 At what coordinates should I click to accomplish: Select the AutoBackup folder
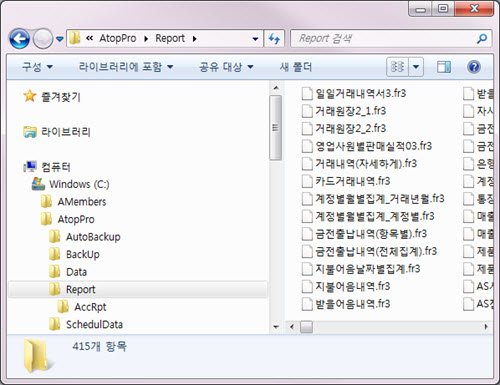pos(93,237)
